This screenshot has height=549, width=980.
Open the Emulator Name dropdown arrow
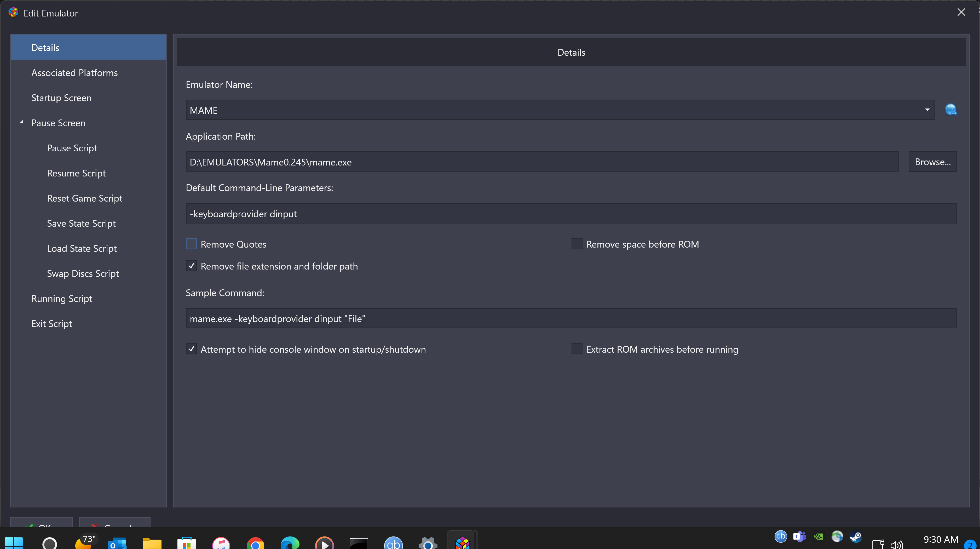click(x=927, y=110)
